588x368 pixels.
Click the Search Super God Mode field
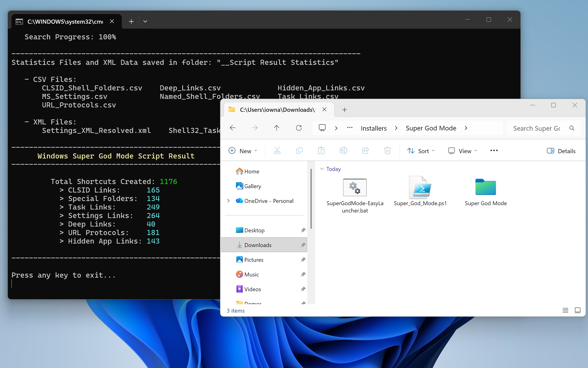(x=543, y=128)
